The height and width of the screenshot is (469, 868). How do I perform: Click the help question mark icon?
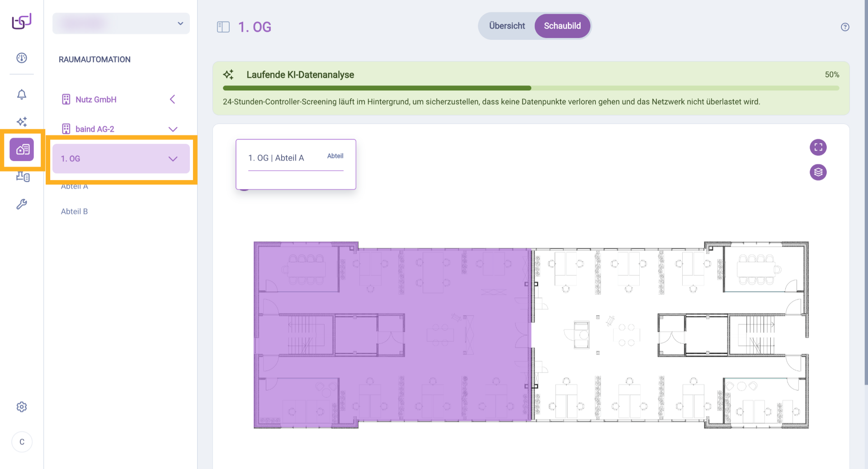[844, 27]
